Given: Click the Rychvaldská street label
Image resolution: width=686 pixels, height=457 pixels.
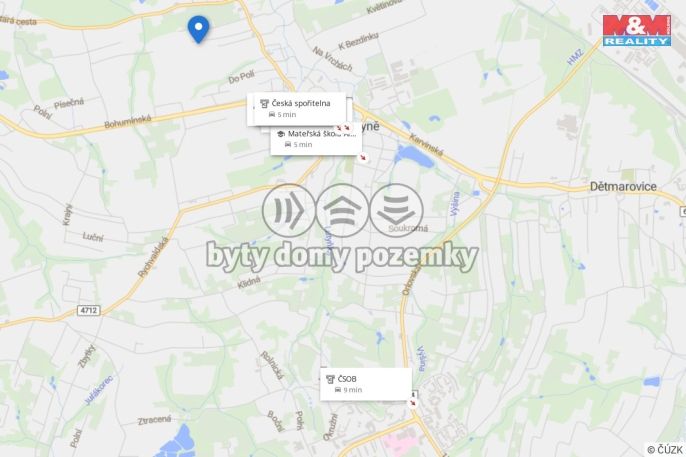Looking at the screenshot, I should pyautogui.click(x=153, y=257).
